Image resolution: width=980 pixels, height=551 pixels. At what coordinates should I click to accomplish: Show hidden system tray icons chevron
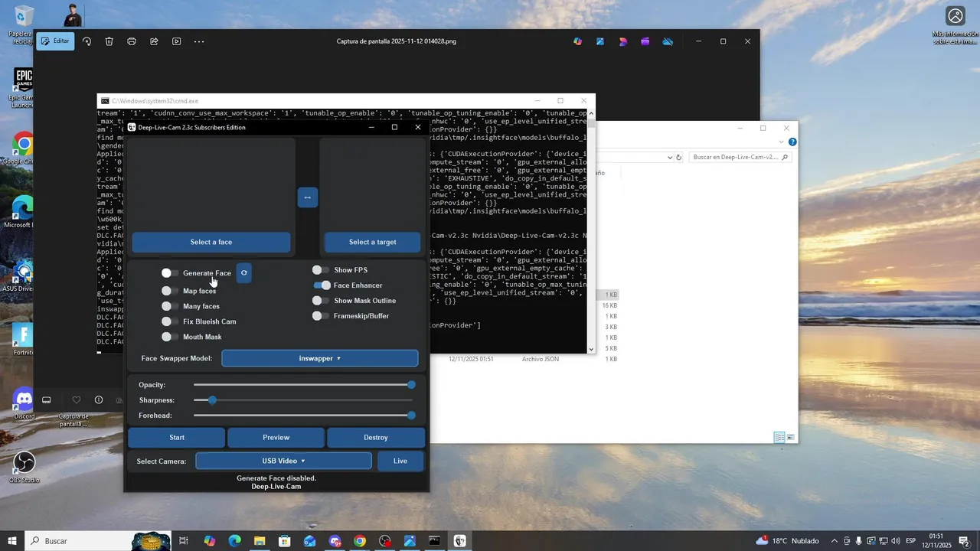pyautogui.click(x=835, y=541)
